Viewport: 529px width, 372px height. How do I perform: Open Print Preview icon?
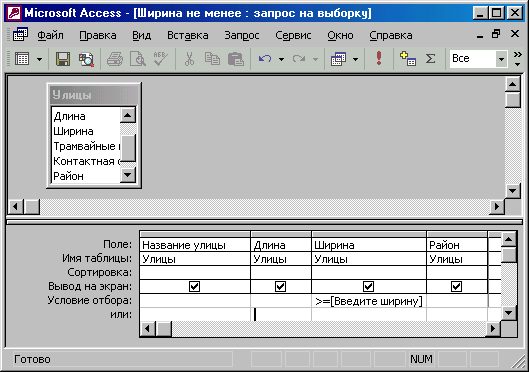(x=138, y=59)
